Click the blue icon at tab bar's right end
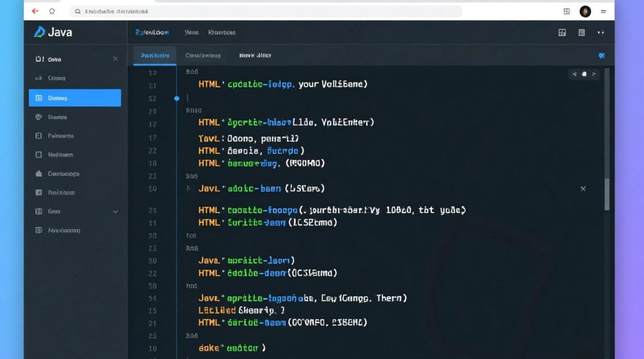The height and width of the screenshot is (359, 644). (x=602, y=56)
